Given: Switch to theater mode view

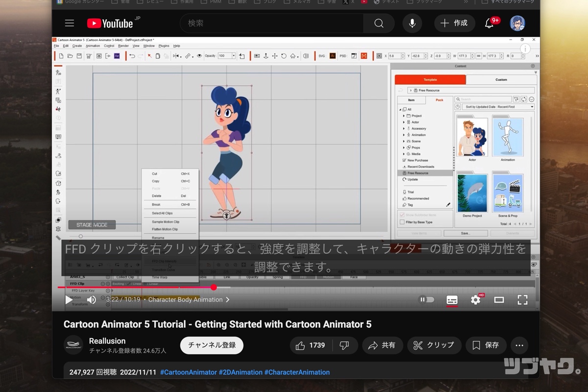Looking at the screenshot, I should 499,300.
